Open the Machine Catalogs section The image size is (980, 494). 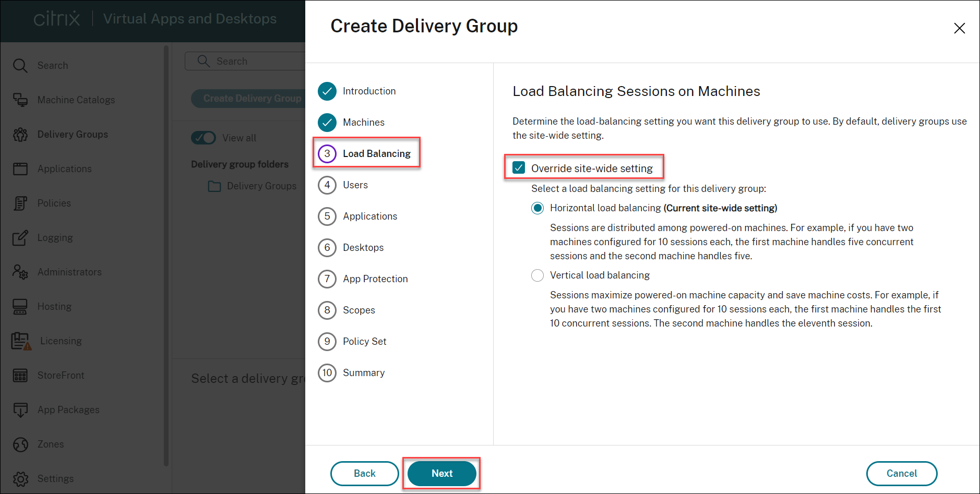pos(76,100)
